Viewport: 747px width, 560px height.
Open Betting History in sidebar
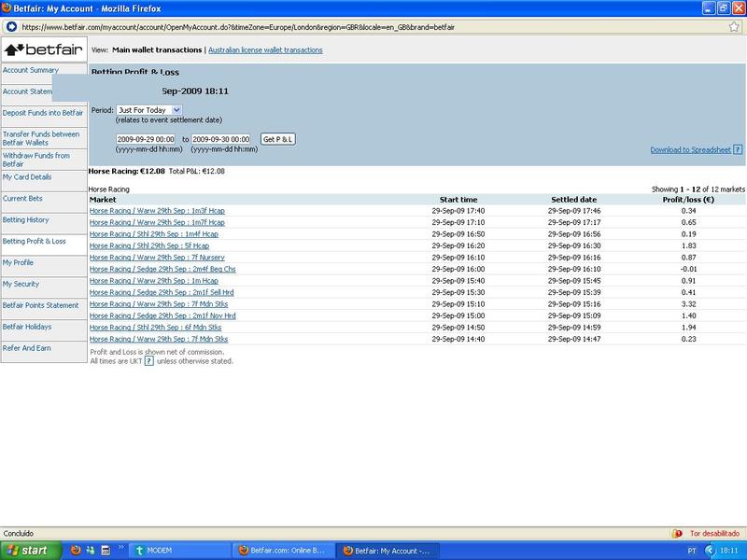26,219
